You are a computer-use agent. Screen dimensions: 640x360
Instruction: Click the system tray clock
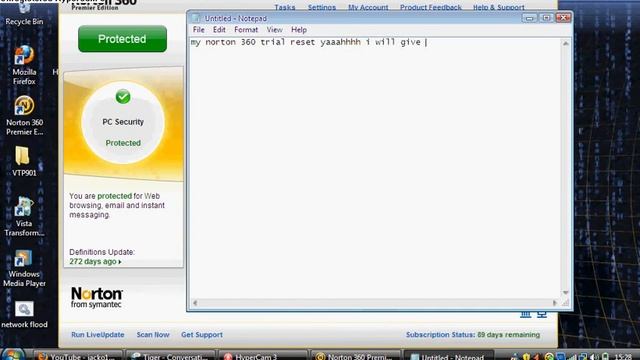(623, 357)
